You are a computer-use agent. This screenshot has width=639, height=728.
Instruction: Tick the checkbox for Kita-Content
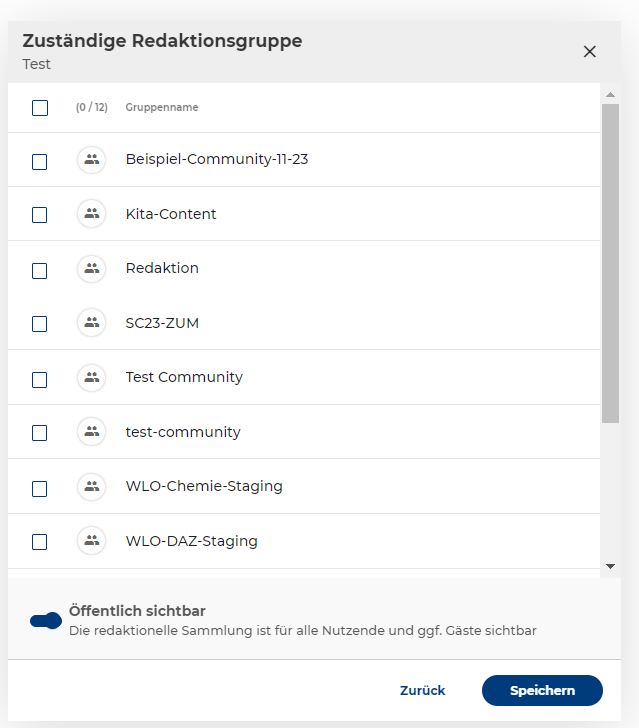point(40,215)
